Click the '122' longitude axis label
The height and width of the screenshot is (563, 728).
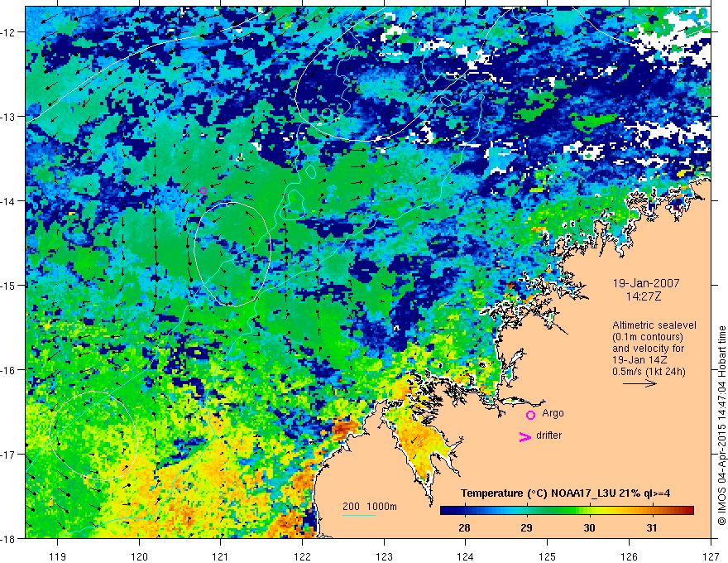(302, 556)
